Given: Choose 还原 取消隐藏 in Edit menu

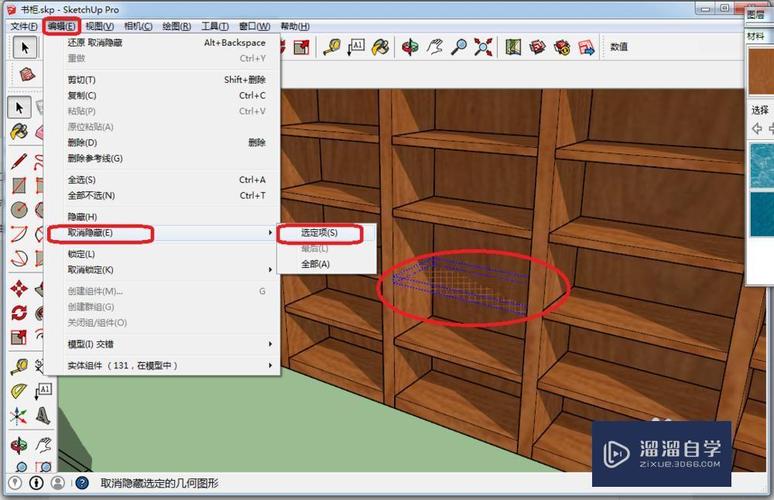Looking at the screenshot, I should pyautogui.click(x=163, y=43).
